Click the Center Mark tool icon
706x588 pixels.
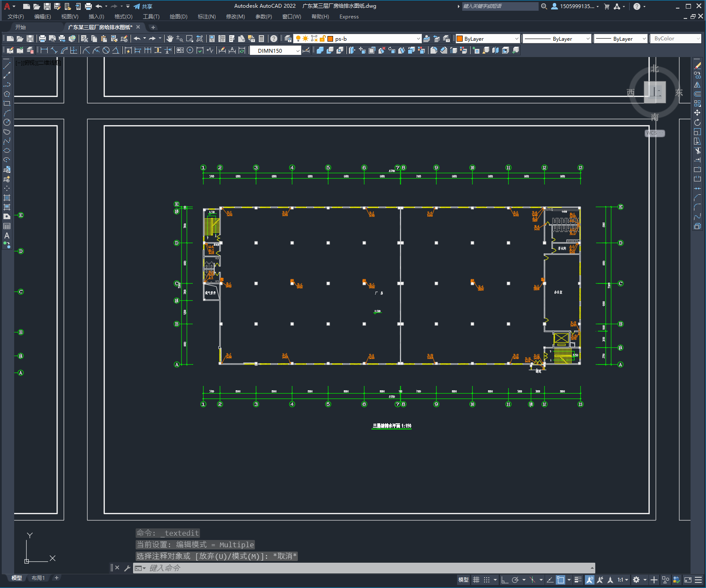(190, 50)
